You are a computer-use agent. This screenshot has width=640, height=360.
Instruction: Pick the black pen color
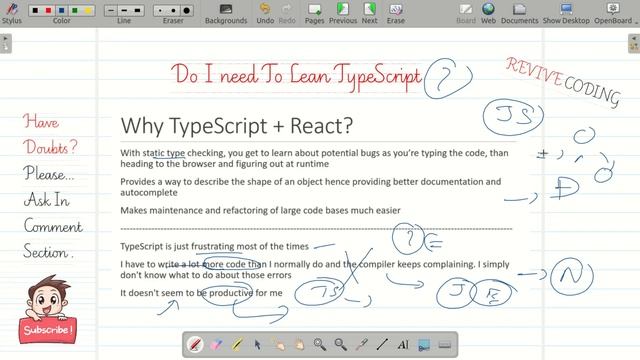[35, 10]
